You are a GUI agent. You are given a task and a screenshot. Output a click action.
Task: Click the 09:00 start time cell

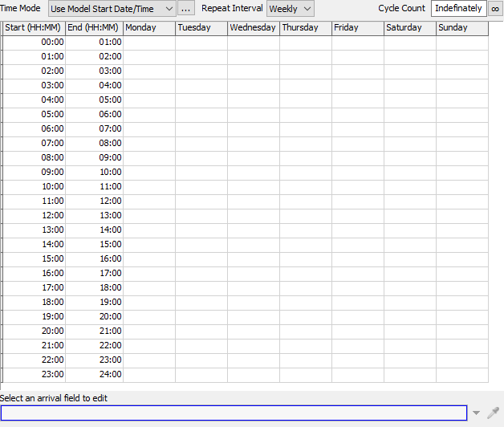[x=34, y=172]
